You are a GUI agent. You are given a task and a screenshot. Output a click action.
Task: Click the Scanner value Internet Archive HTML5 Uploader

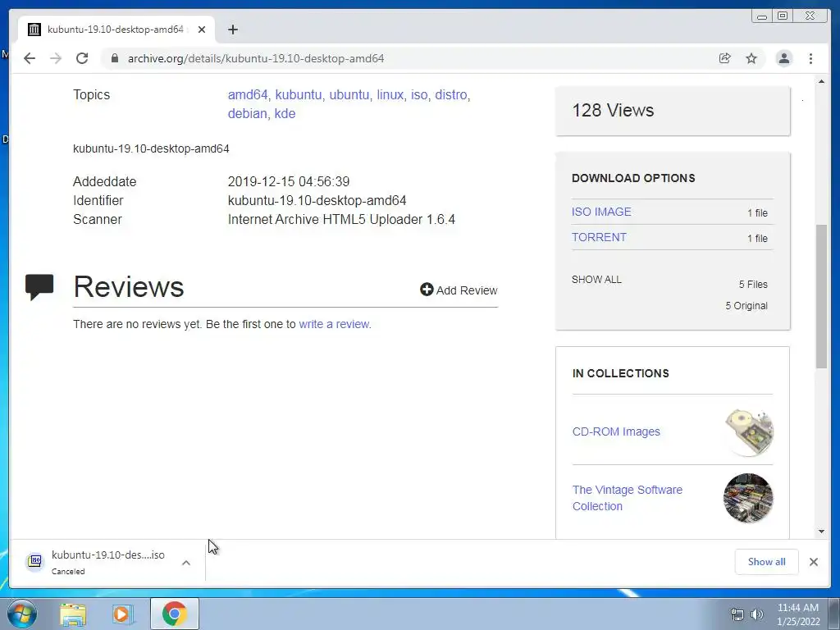[x=341, y=220]
